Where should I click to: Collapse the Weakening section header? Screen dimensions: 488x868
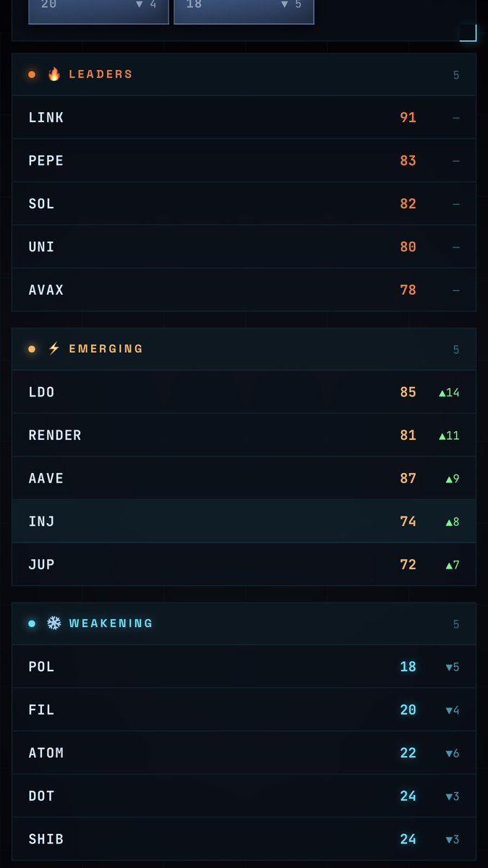click(244, 624)
